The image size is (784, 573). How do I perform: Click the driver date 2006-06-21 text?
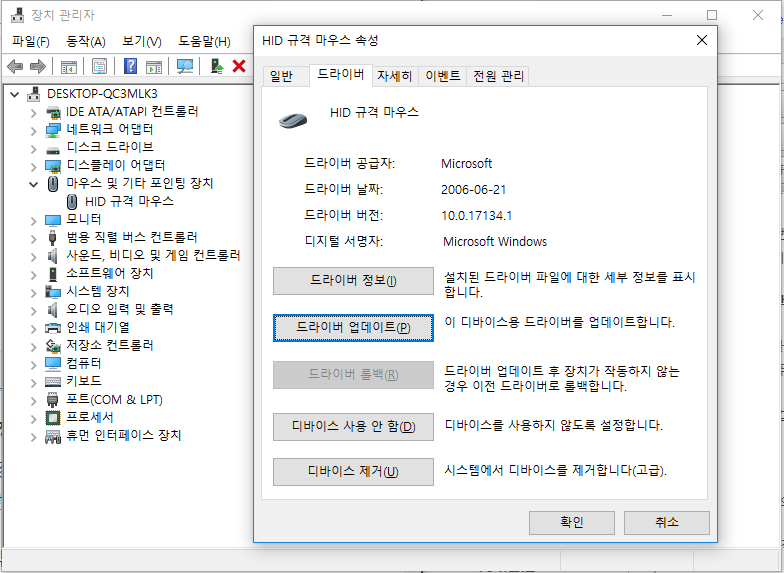point(474,190)
